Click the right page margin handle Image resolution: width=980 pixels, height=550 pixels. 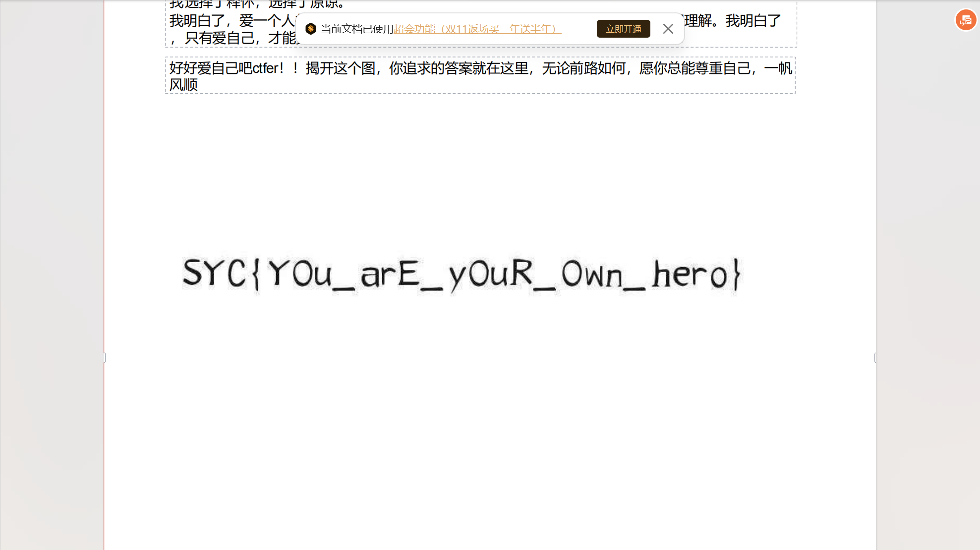click(875, 358)
